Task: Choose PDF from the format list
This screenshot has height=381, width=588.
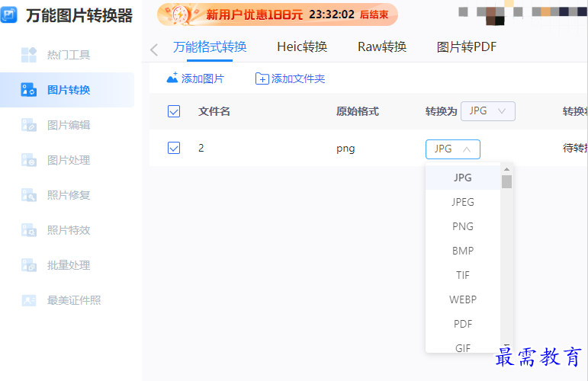Action: click(x=463, y=324)
